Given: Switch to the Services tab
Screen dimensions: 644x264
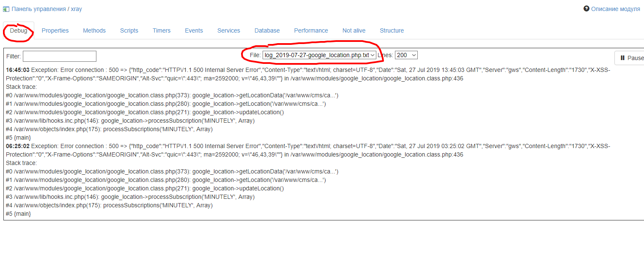Looking at the screenshot, I should pyautogui.click(x=228, y=30).
